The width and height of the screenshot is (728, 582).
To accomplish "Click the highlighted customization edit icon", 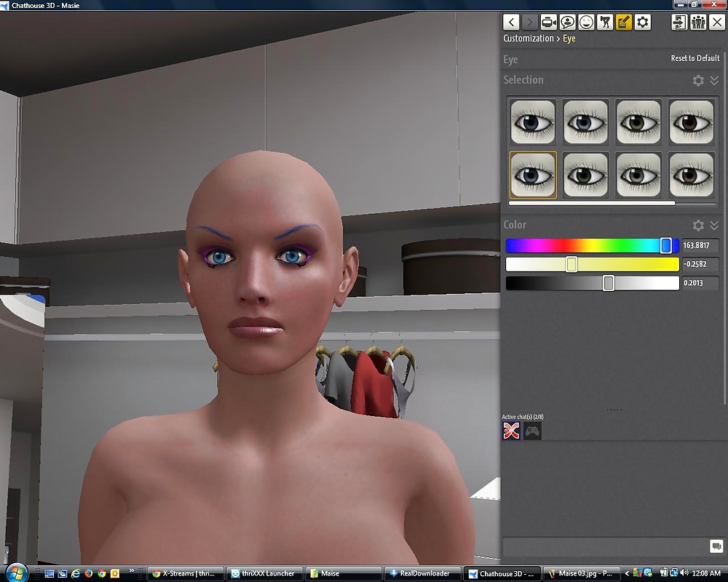I will click(x=624, y=23).
